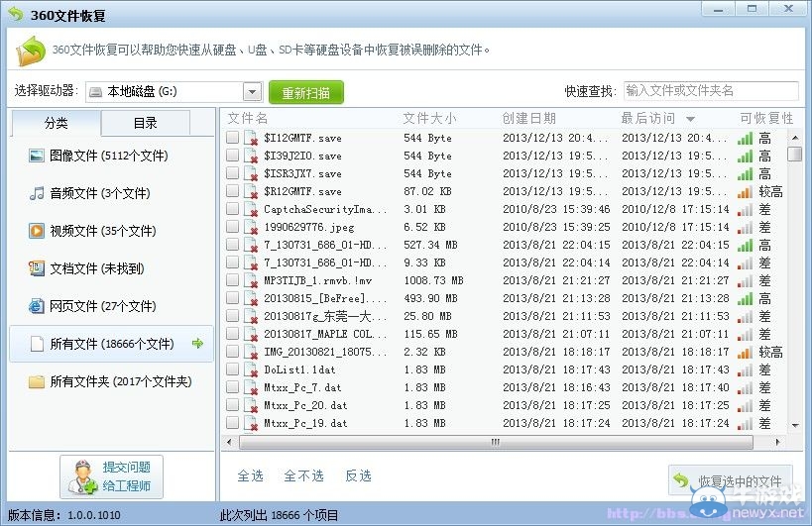
Task: Click the 全不选 deselect all link
Action: (x=304, y=475)
